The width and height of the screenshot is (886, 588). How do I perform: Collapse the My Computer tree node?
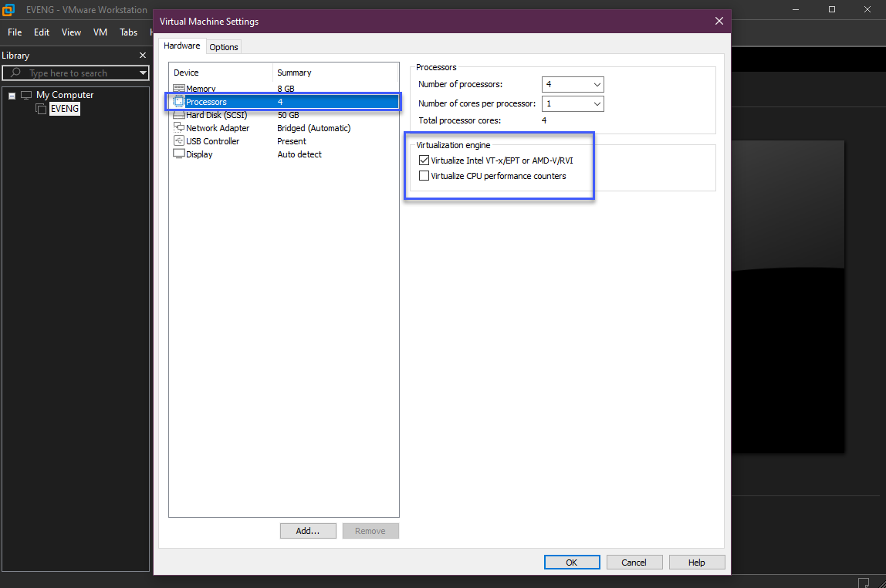click(x=12, y=96)
